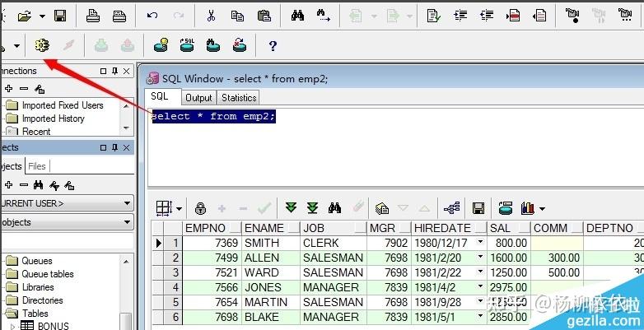Click the Copy icon
Screen dimensions: 644x330
click(237, 16)
